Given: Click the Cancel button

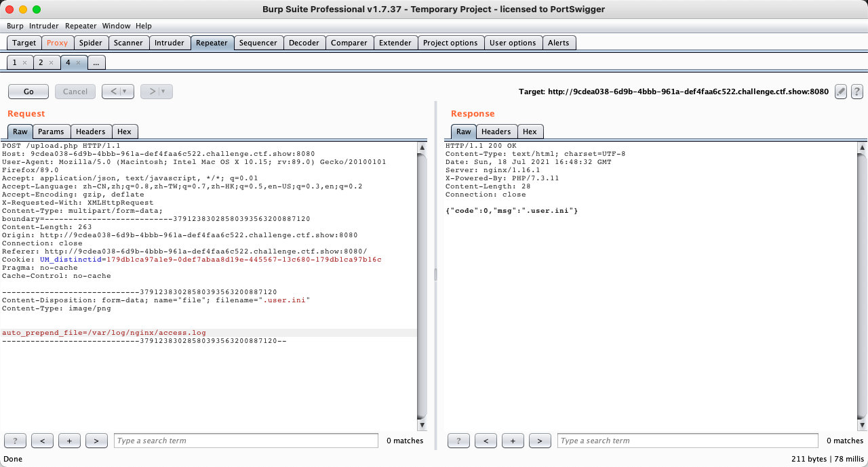Looking at the screenshot, I should pos(75,92).
